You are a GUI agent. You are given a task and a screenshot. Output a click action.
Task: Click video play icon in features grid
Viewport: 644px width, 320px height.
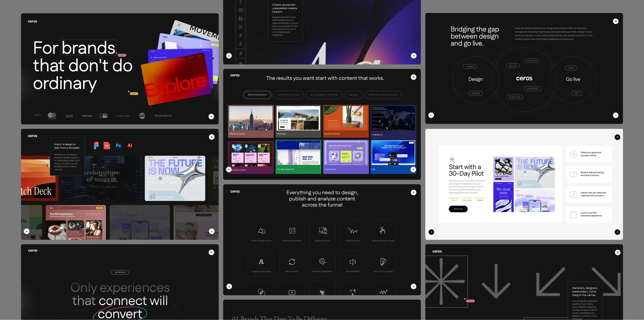292,293
